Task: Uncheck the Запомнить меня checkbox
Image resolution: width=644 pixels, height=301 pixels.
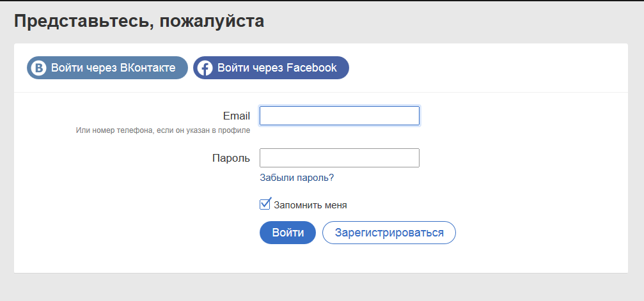Action: pyautogui.click(x=265, y=204)
